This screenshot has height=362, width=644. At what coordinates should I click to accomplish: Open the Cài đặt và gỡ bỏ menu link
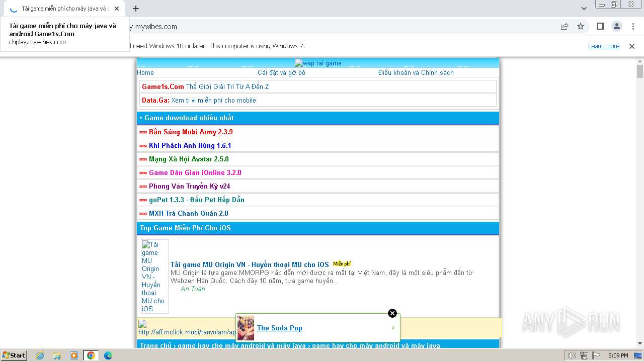(x=281, y=72)
